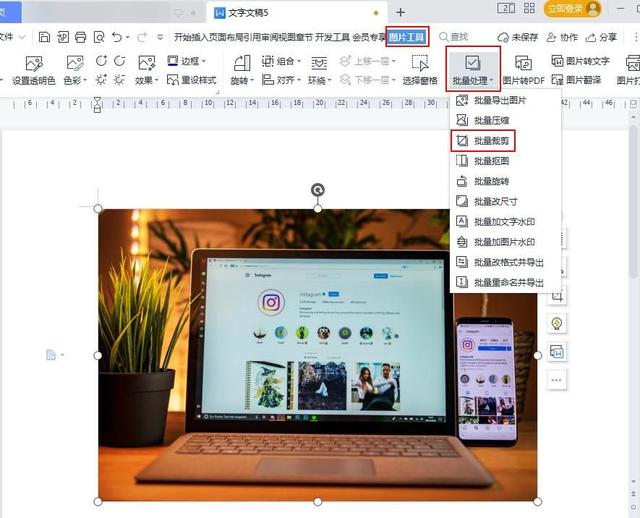Select 批量裁剪 menu entry

505,141
